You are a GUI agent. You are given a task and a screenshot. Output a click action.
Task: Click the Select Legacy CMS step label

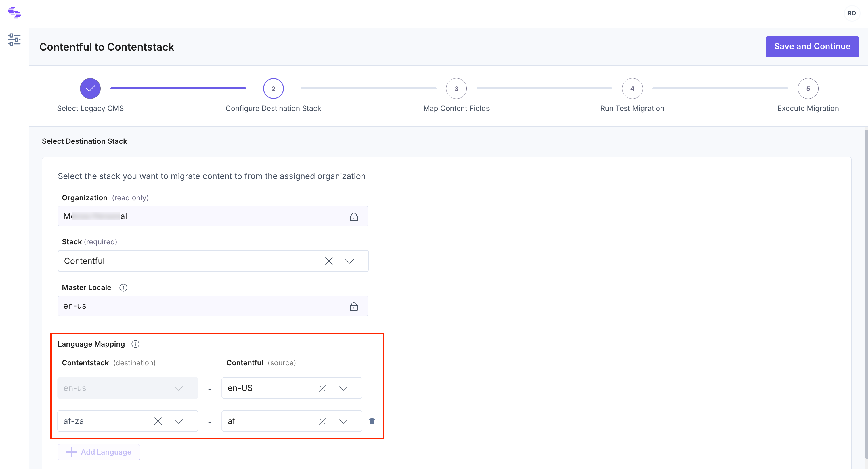90,108
